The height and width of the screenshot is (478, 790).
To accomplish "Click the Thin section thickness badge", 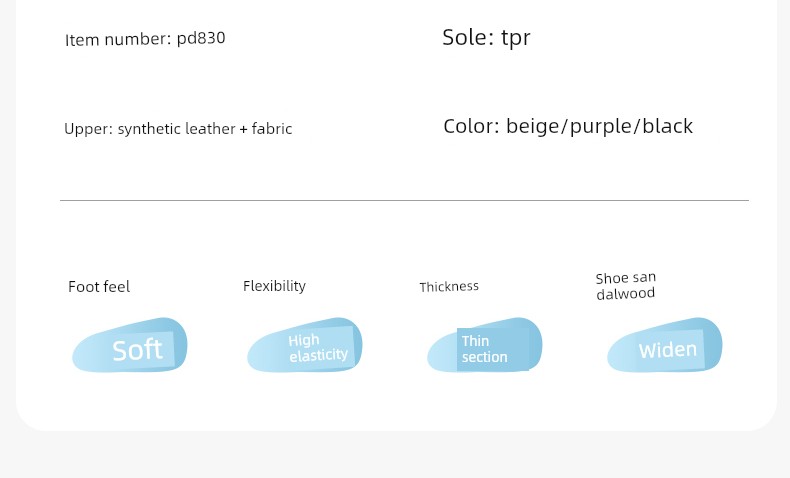I will pyautogui.click(x=485, y=346).
